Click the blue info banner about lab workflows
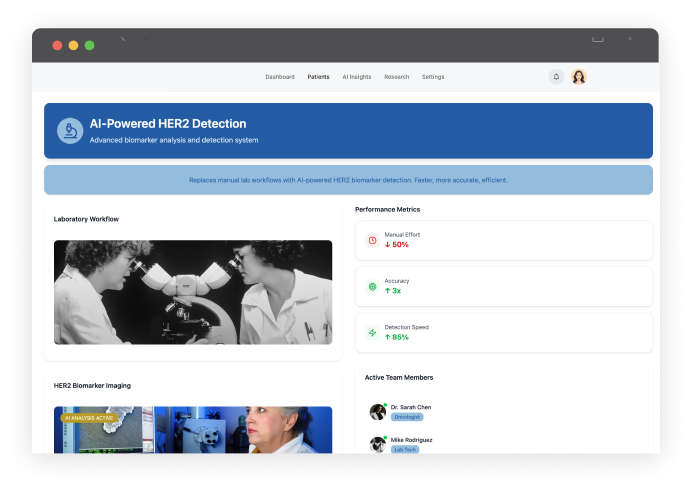The image size is (692, 489). (x=348, y=180)
